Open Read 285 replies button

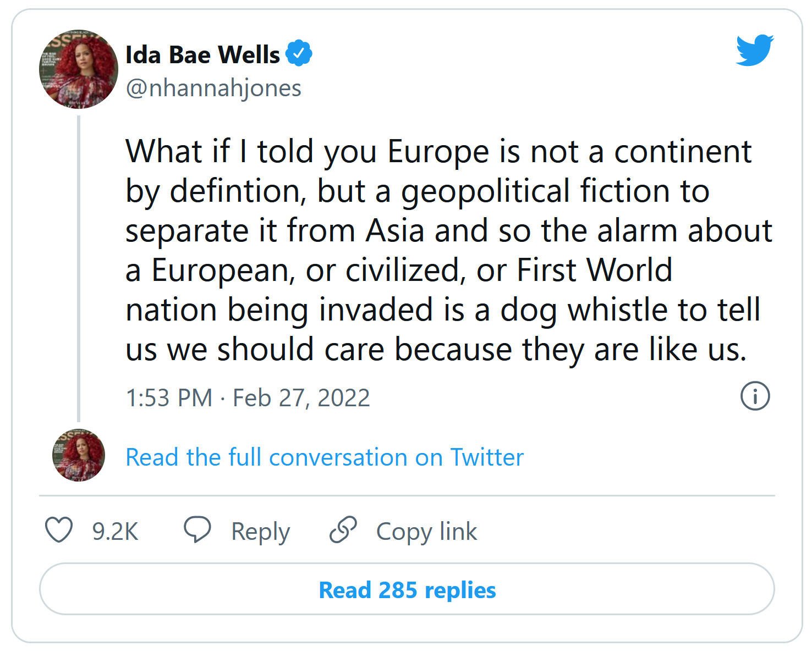click(407, 589)
